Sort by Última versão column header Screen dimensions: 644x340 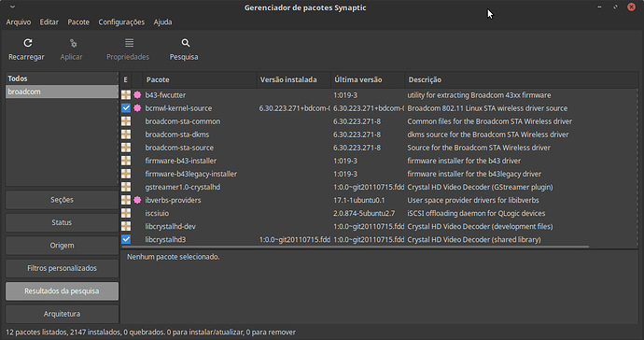368,79
